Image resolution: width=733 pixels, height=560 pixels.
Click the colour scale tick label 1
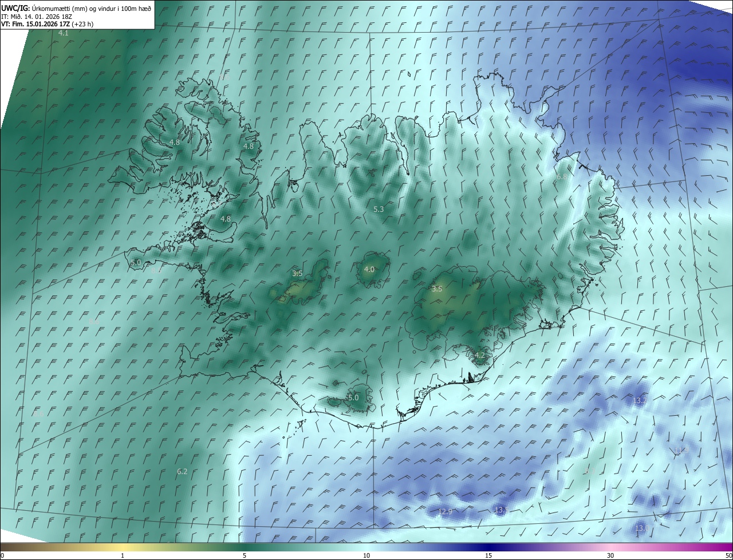123,555
